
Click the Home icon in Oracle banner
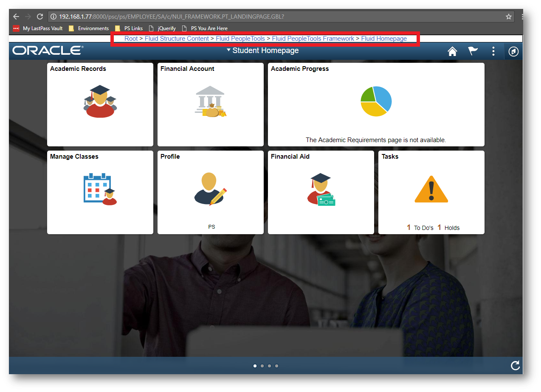point(452,51)
